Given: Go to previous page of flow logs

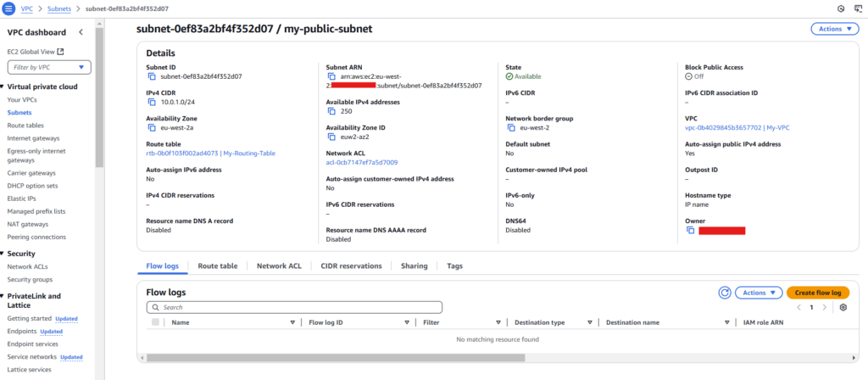Looking at the screenshot, I should point(798,307).
